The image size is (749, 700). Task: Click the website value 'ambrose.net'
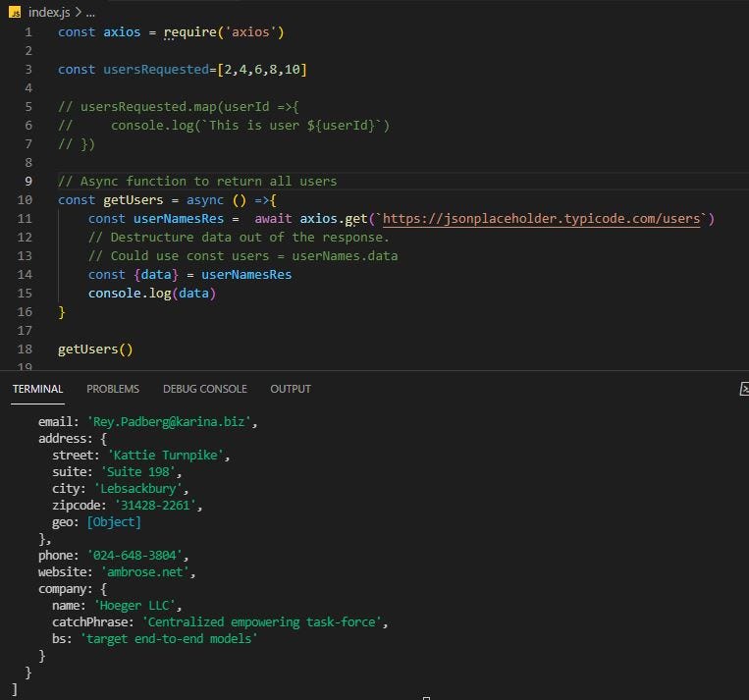(x=144, y=572)
